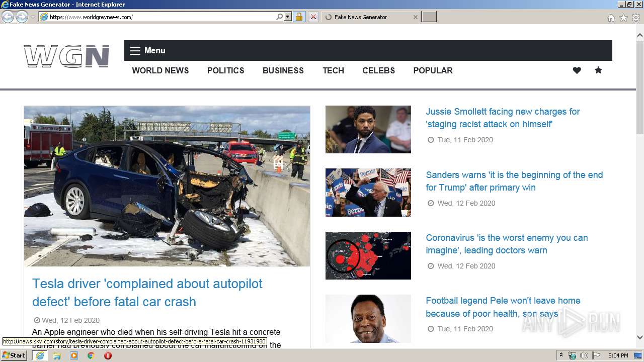The width and height of the screenshot is (644, 362).
Task: Go to the World News section
Action: click(160, 70)
